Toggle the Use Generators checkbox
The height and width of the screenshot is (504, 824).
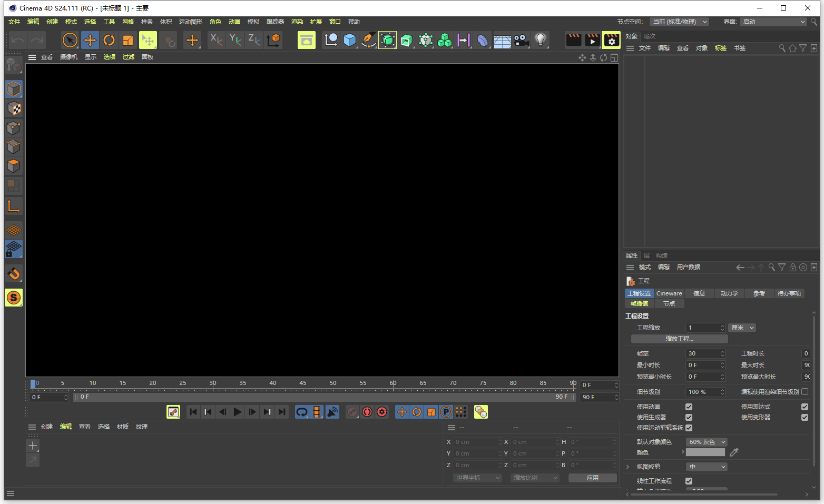[x=689, y=417]
